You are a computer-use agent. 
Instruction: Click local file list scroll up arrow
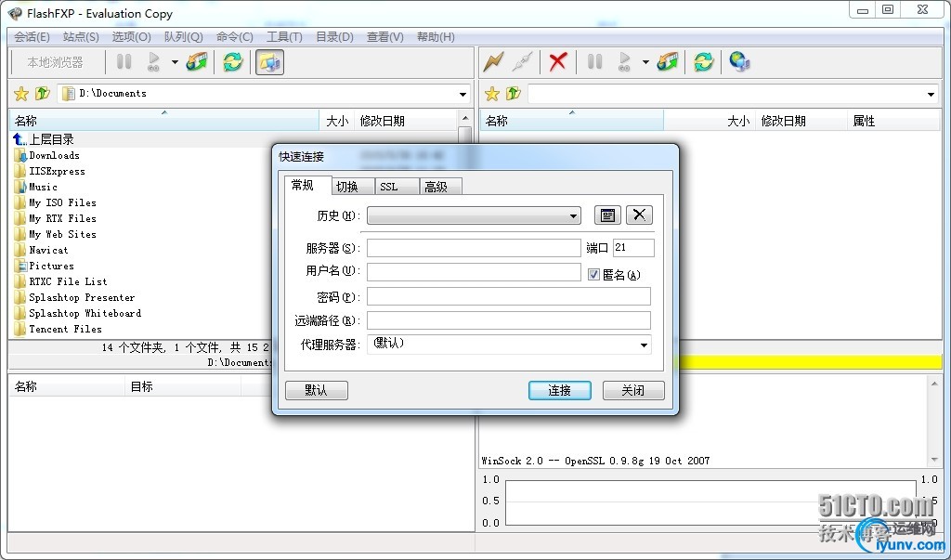465,118
